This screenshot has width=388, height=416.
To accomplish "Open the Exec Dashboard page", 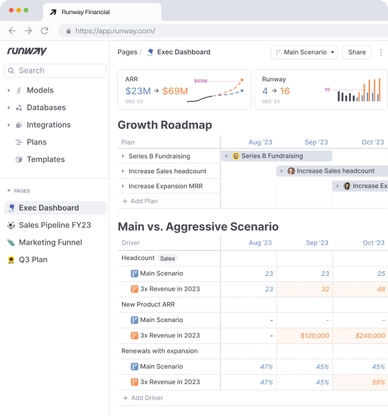I will tap(55, 208).
